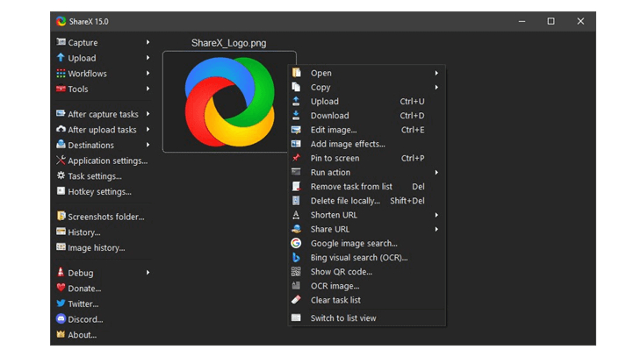This screenshot has height=364, width=641.
Task: Expand the Tools submenu arrow
Action: pos(148,89)
